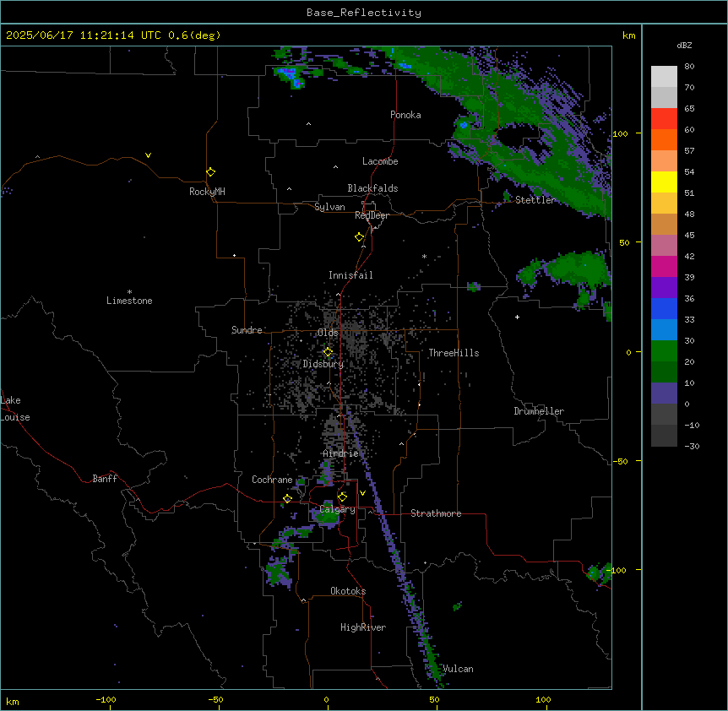
Task: Click the km unit label at top-right
Action: [x=628, y=35]
